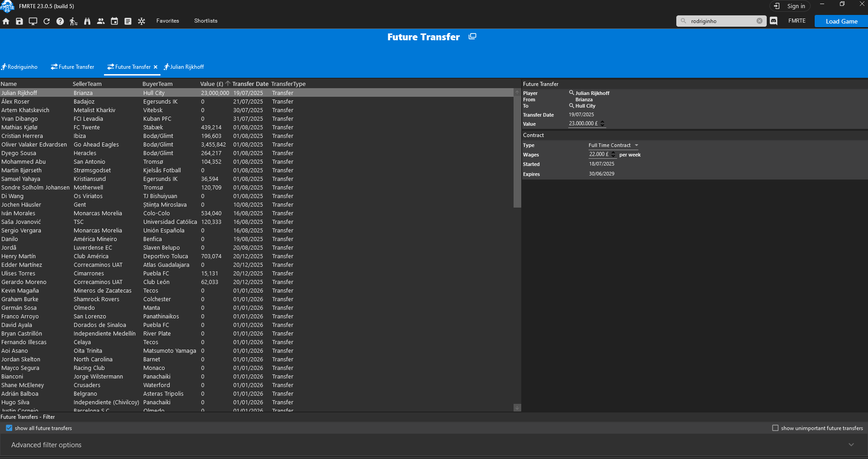Click the Discord icon beside the search box
The width and height of the screenshot is (868, 459).
click(774, 21)
